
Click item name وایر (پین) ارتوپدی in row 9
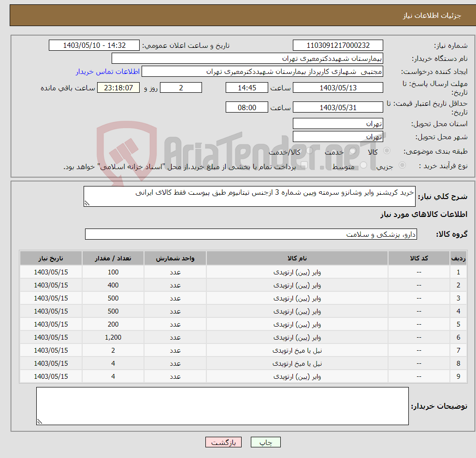coord(297,377)
